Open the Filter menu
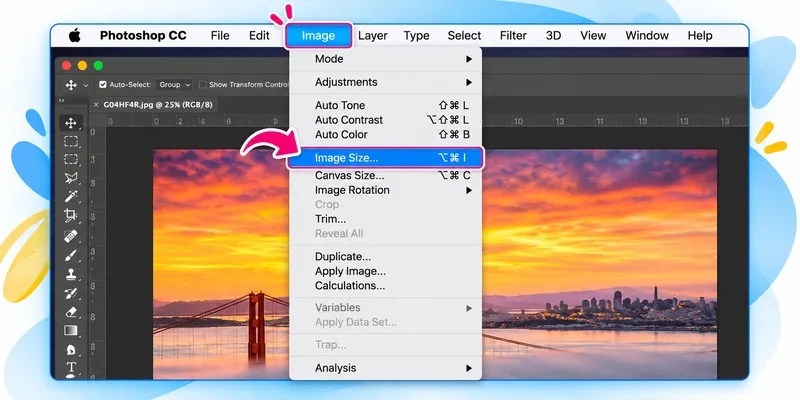Screen dimensions: 800x400 [513, 36]
